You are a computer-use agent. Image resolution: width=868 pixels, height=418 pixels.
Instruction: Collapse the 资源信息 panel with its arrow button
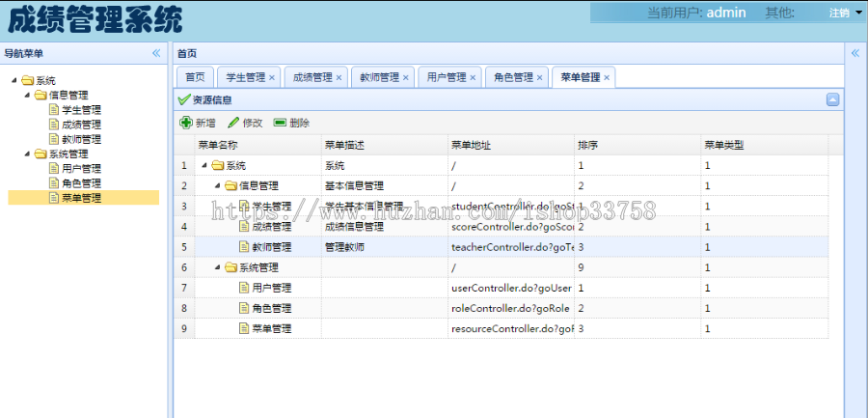pos(832,99)
